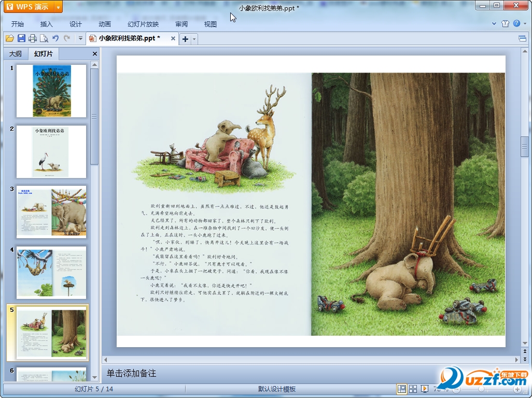Image resolution: width=532 pixels, height=398 pixels.
Task: Save the presentation with the floppy icon
Action: coord(21,38)
